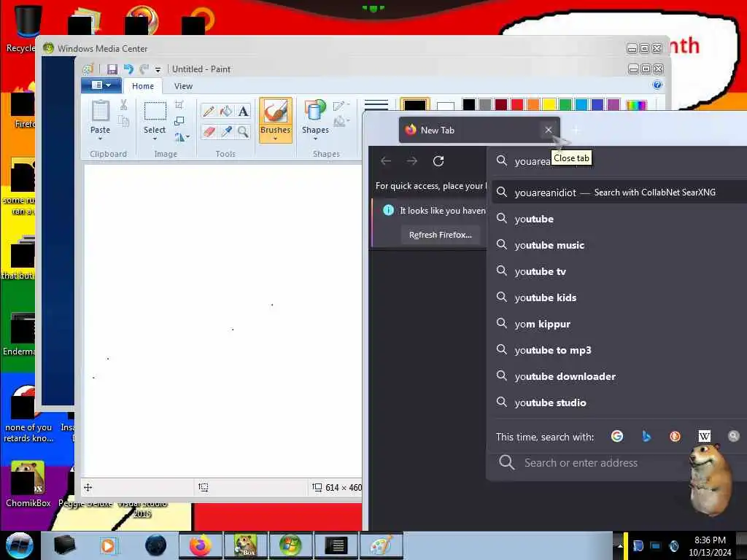Image resolution: width=747 pixels, height=560 pixels.
Task: Open Windows Media Center taskbar button
Action: tap(290, 545)
